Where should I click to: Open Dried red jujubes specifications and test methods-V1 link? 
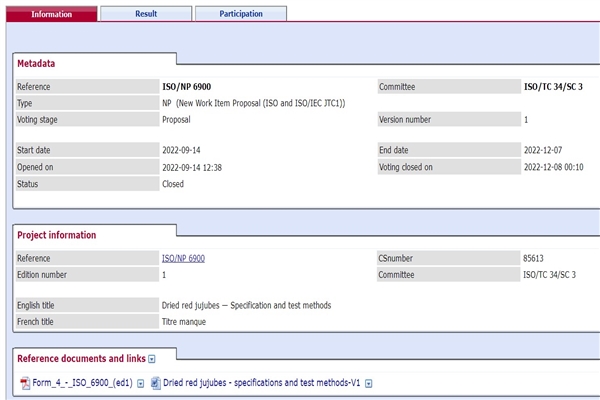262,382
